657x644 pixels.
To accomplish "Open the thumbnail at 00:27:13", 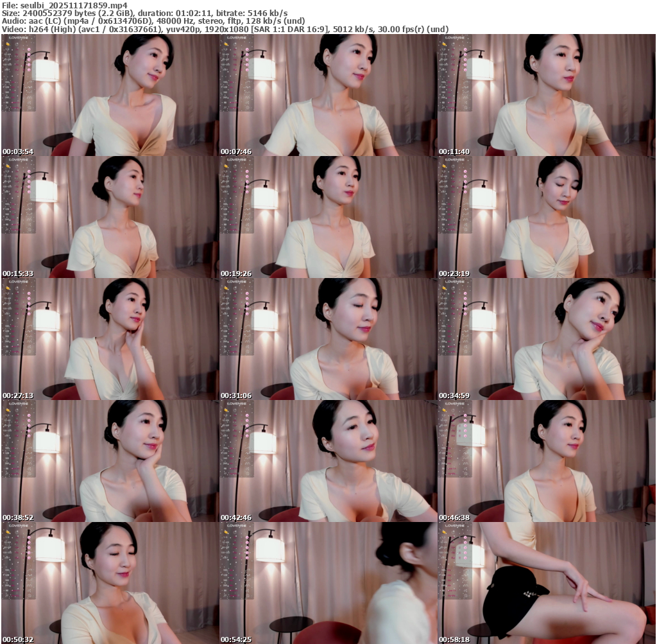I will [x=110, y=339].
